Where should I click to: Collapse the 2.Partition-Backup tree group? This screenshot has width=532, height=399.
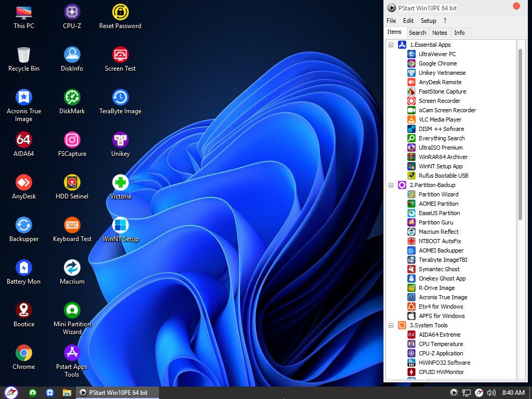tap(391, 185)
